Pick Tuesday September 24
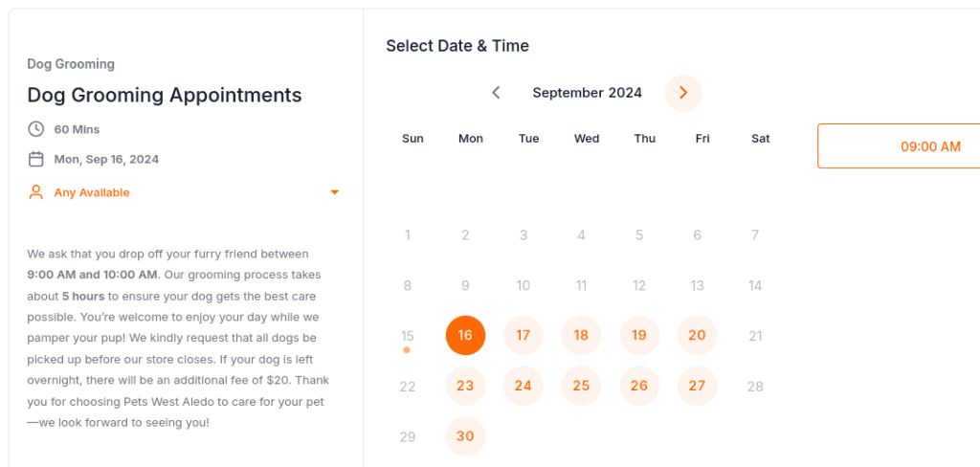This screenshot has height=467, width=980. pyautogui.click(x=523, y=386)
